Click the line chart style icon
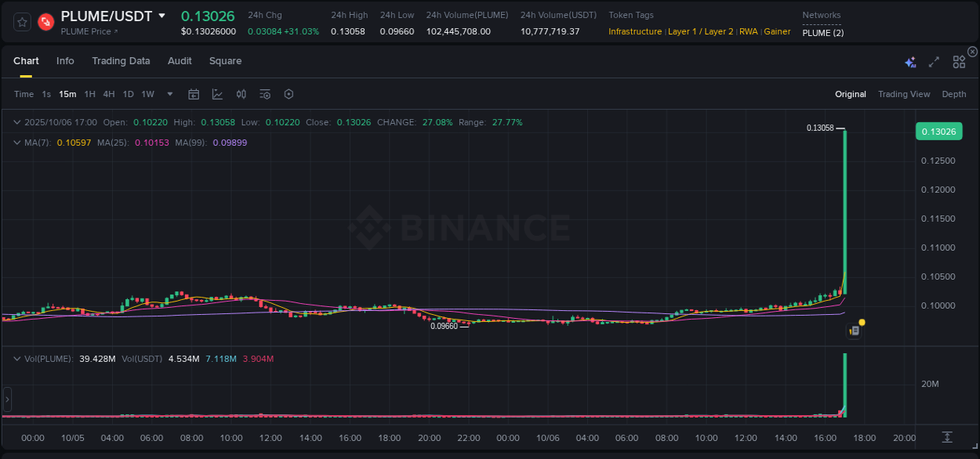The width and height of the screenshot is (980, 459). pyautogui.click(x=216, y=94)
